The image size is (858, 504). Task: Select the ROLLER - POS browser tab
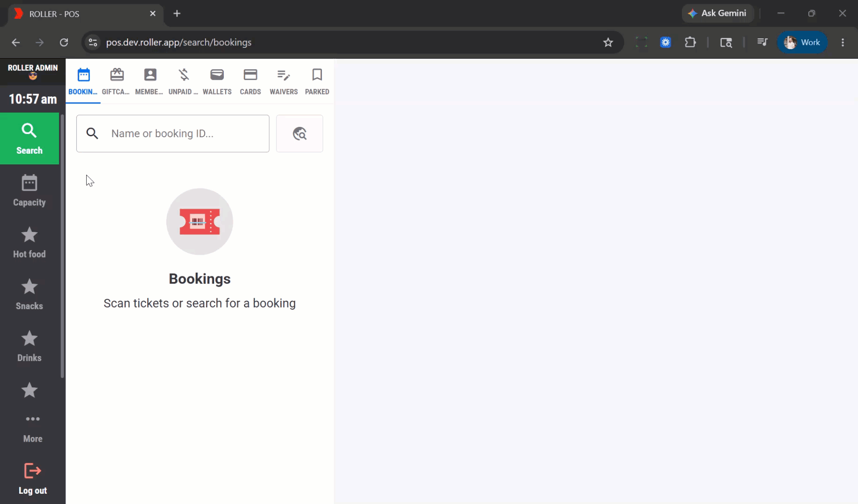pos(85,14)
